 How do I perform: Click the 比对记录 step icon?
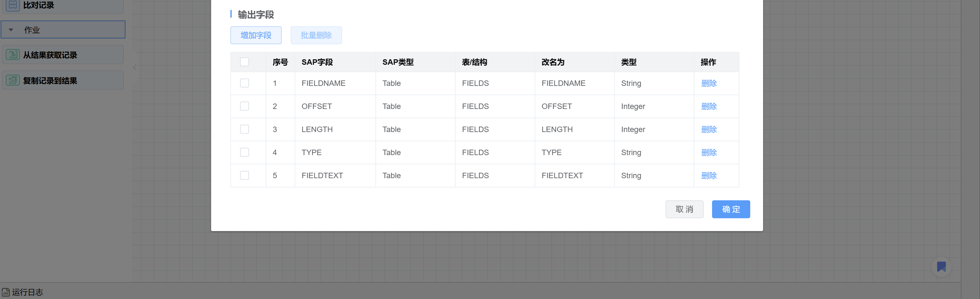(x=13, y=5)
